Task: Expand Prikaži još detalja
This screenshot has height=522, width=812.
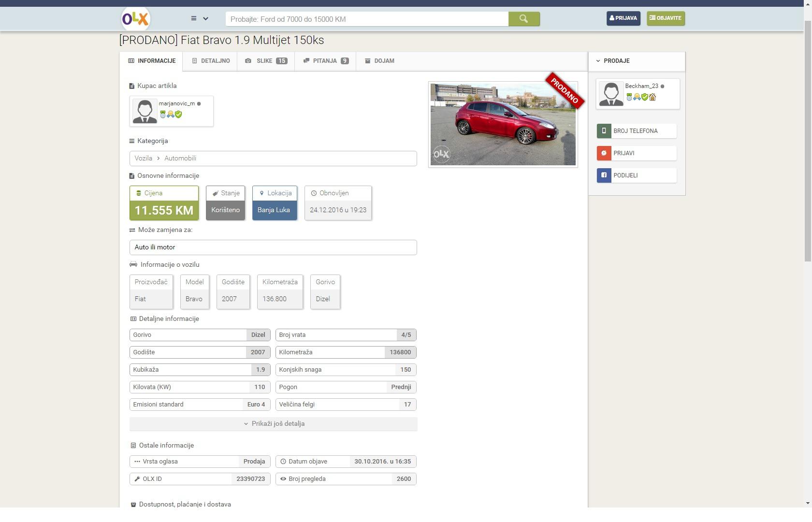Action: coord(273,424)
